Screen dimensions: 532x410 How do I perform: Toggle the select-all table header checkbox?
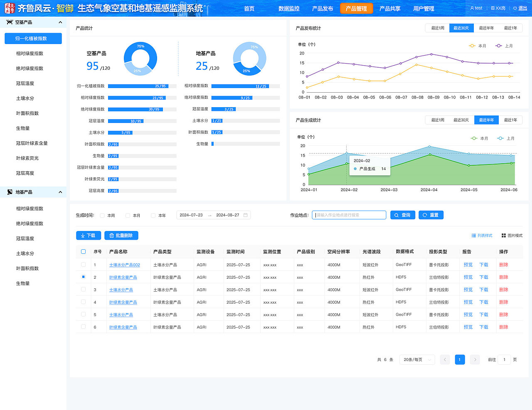83,251
